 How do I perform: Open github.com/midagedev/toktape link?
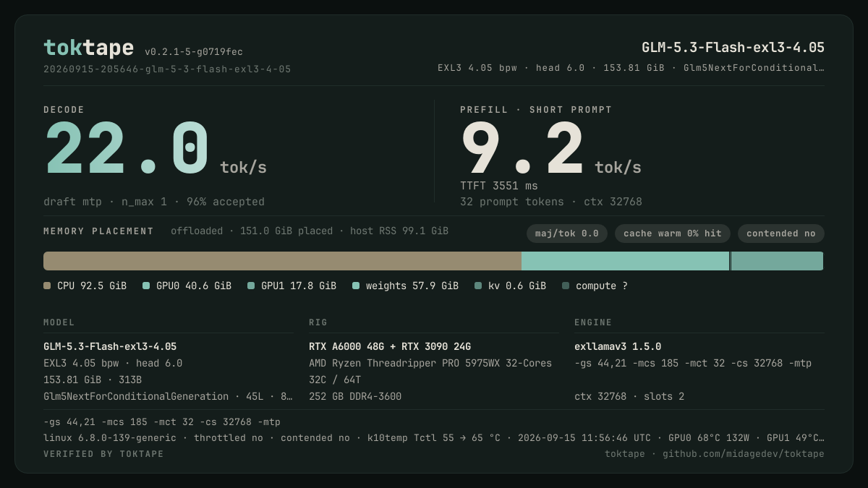(x=744, y=454)
